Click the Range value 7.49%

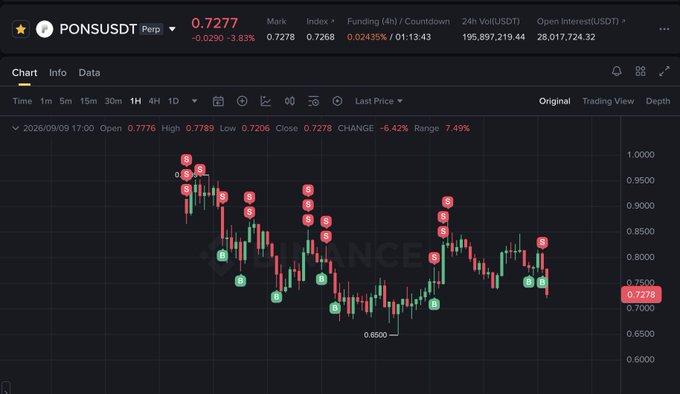click(x=457, y=128)
